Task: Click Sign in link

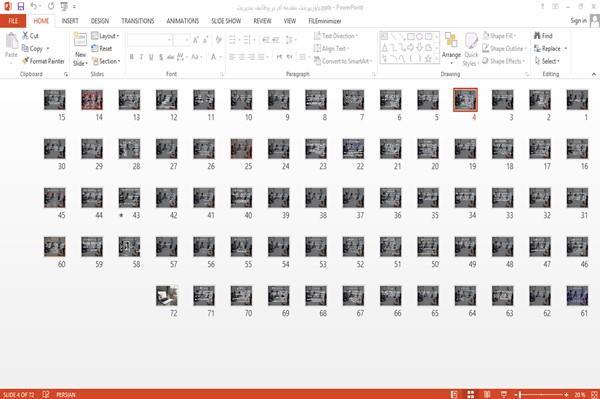Action: tap(578, 21)
